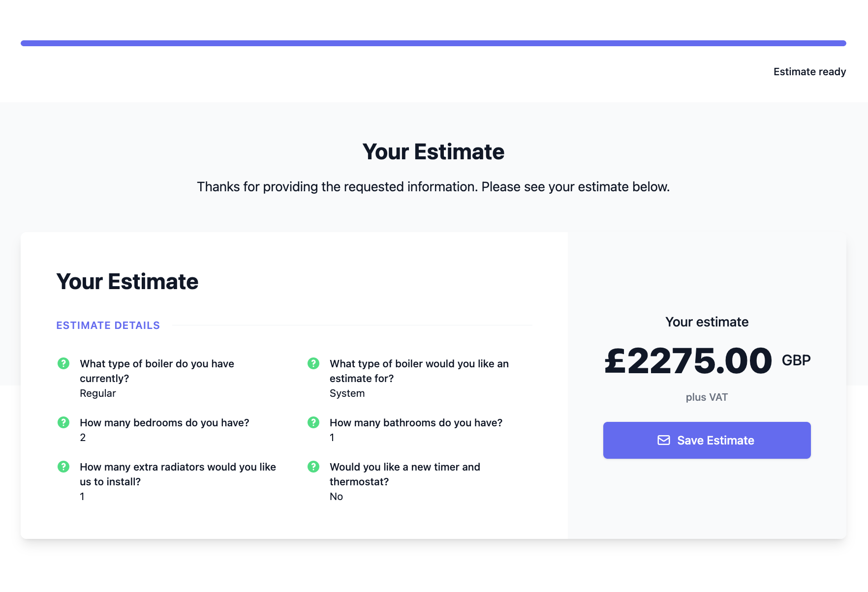The height and width of the screenshot is (592, 868).
Task: Click the purple progress bar at top
Action: pyautogui.click(x=434, y=43)
